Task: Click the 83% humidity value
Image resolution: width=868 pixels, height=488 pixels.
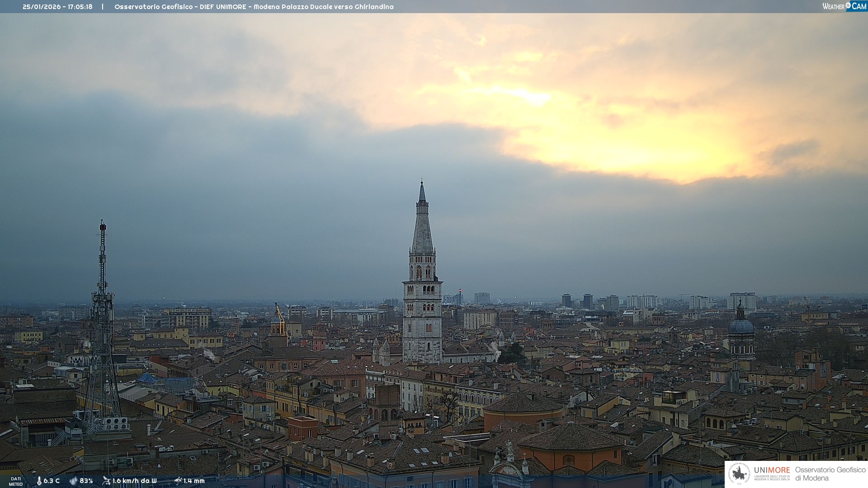Action: (86, 481)
